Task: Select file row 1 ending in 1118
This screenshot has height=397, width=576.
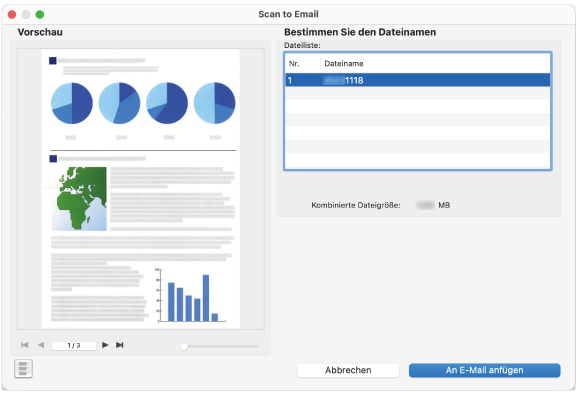Action: [418, 80]
